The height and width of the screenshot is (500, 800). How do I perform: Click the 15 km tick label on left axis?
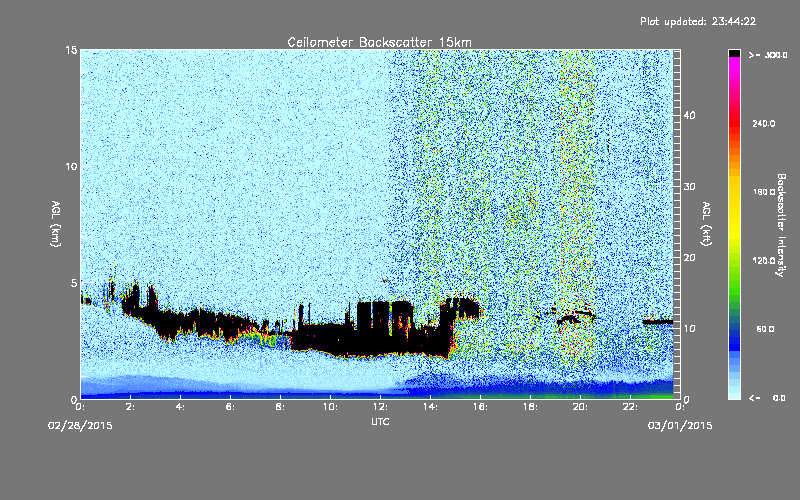(x=71, y=50)
